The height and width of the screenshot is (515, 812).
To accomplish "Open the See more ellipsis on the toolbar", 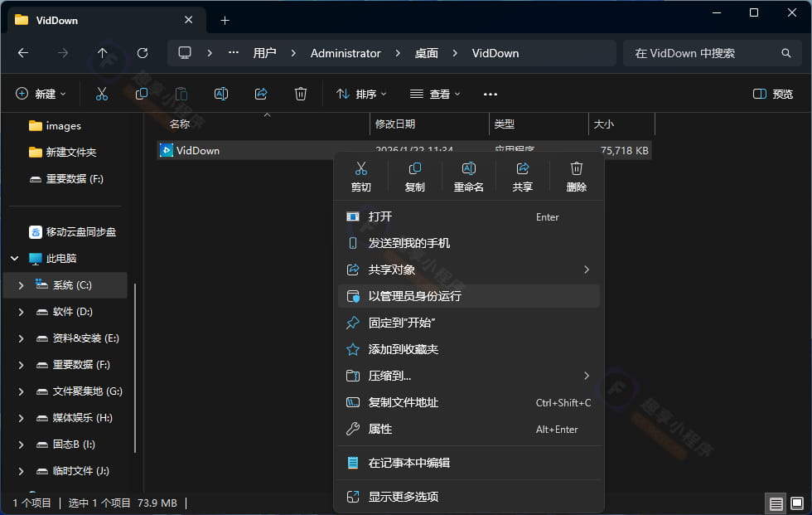I will click(490, 94).
